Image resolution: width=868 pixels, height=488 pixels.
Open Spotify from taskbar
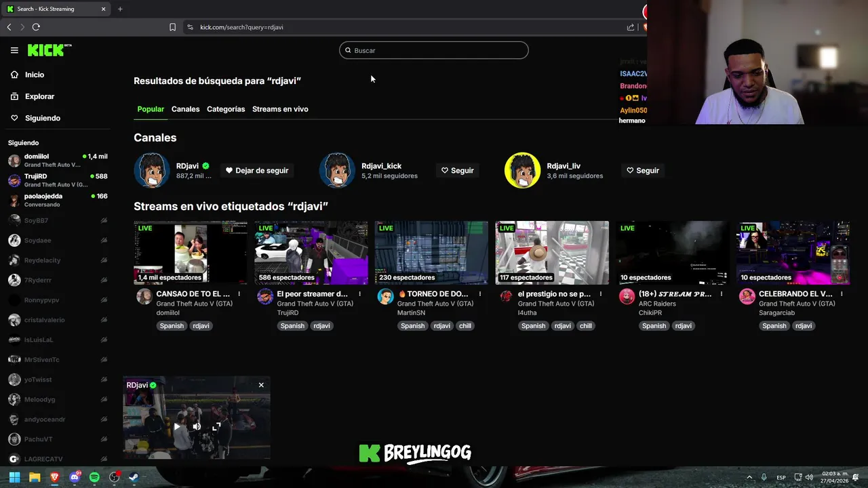coord(94,477)
